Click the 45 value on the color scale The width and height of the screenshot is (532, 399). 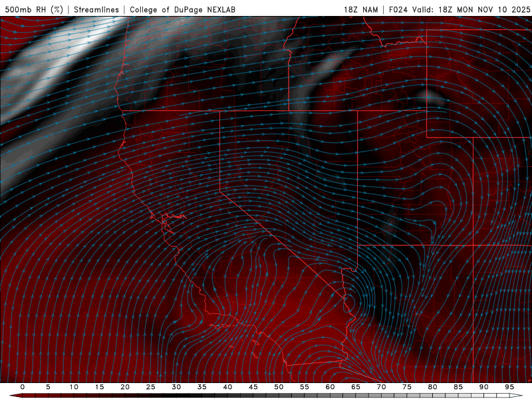coord(253,387)
